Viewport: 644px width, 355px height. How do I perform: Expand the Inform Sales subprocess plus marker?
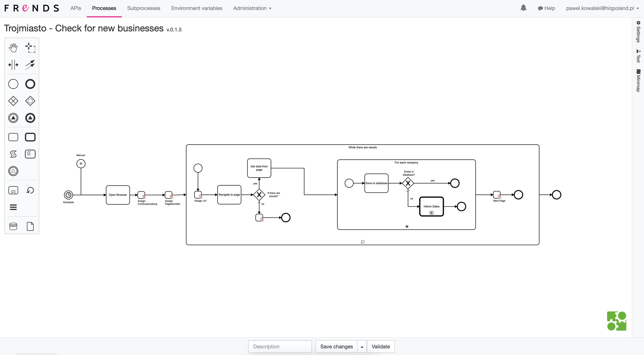click(x=431, y=213)
